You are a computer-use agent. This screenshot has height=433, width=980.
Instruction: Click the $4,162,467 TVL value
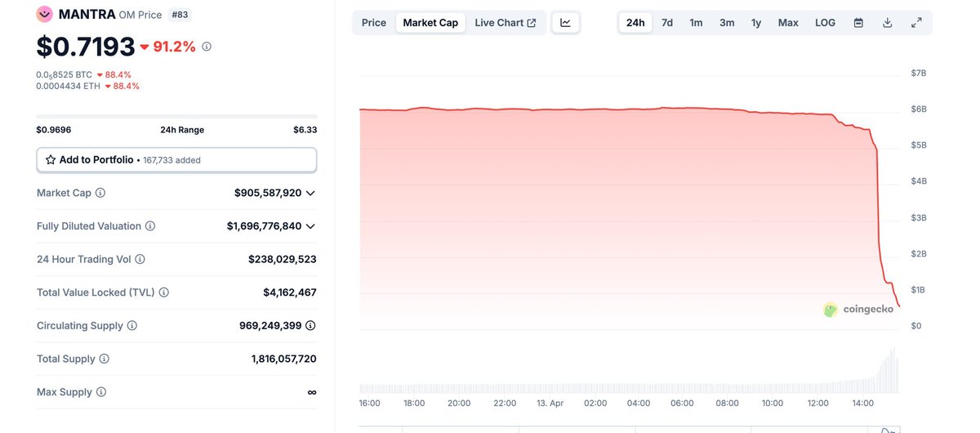(290, 292)
